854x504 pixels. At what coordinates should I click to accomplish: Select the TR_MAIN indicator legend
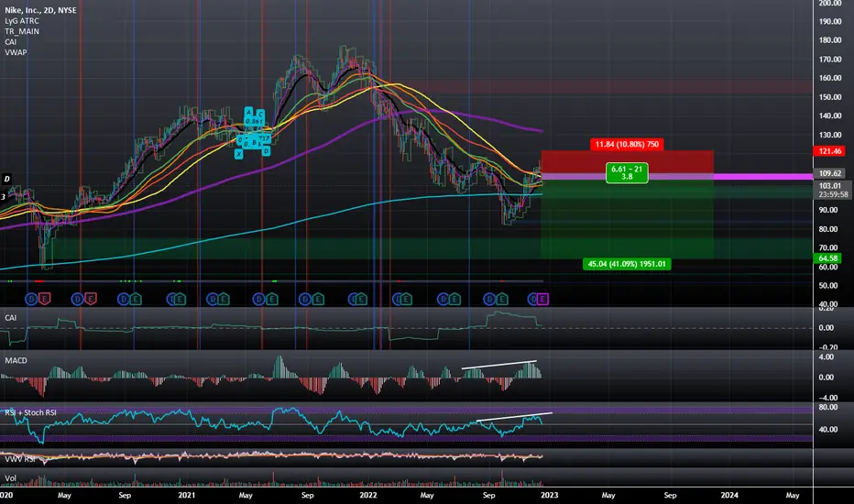click(22, 31)
